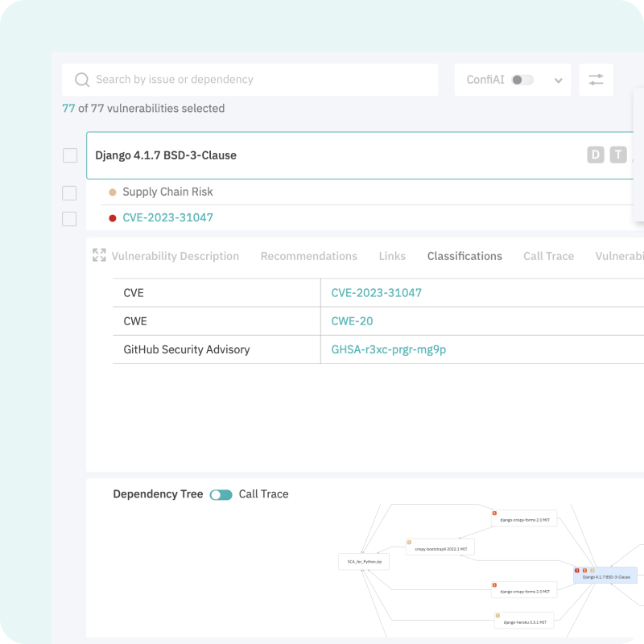The image size is (644, 644).
Task: Open the Vulnerability Description tab
Action: click(x=175, y=256)
